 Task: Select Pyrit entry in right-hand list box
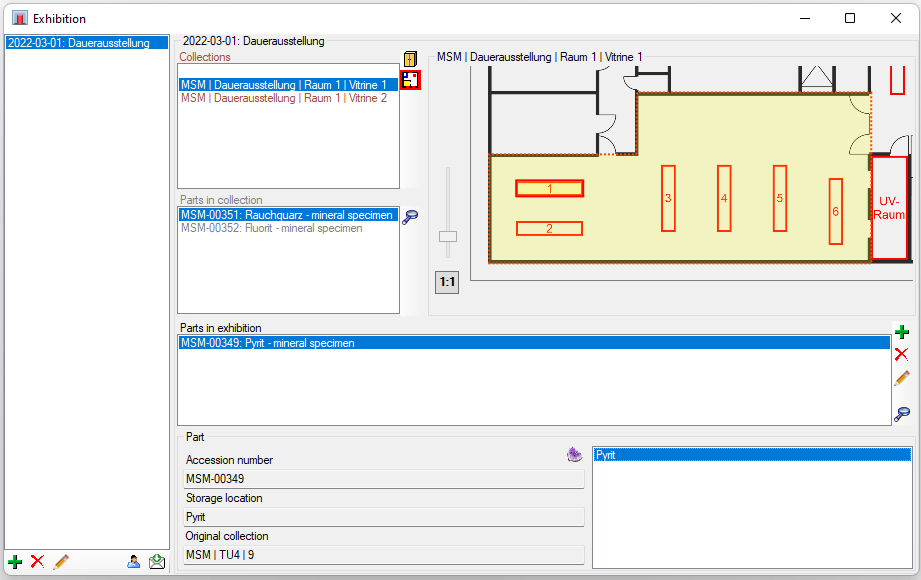(x=752, y=455)
